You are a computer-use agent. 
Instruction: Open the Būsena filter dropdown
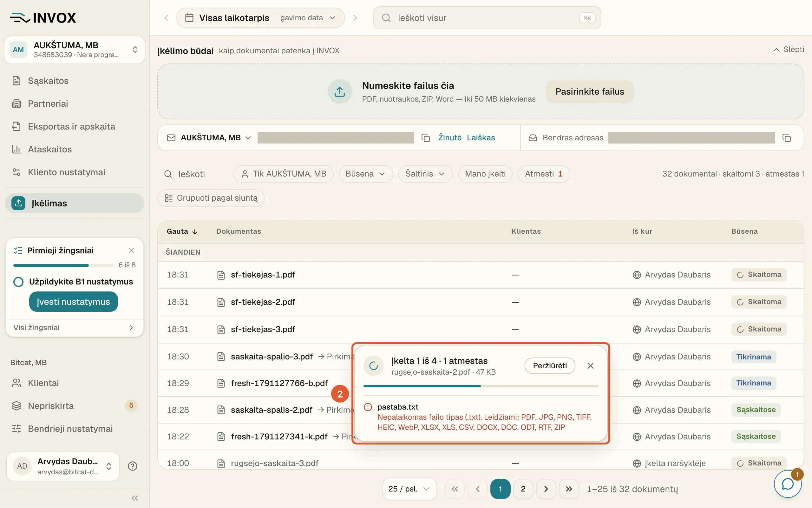click(365, 174)
